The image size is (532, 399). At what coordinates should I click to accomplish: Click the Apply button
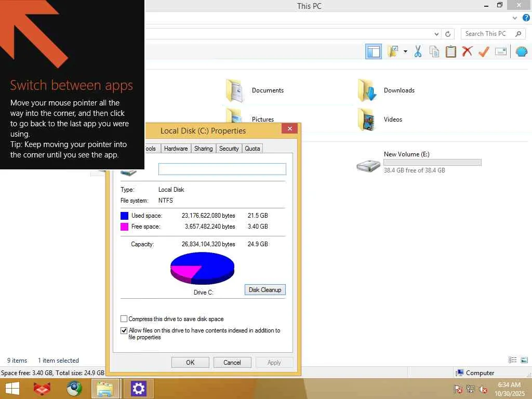click(274, 362)
